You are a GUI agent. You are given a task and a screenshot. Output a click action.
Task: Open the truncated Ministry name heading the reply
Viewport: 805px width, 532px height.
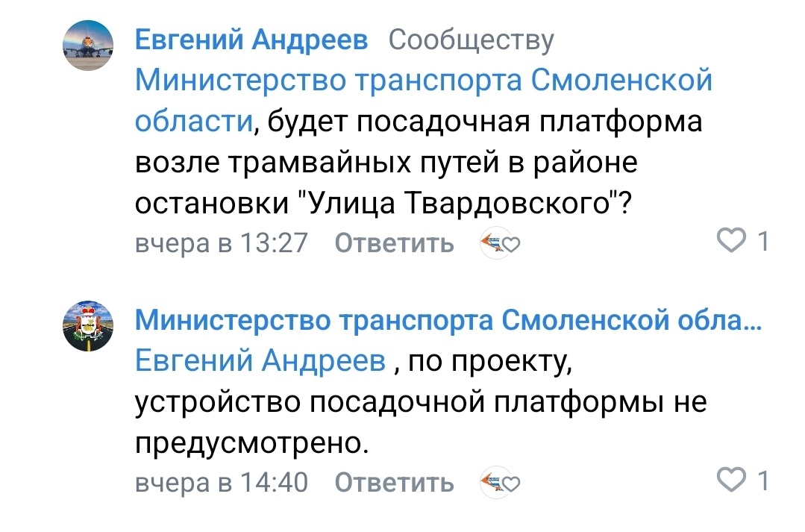pos(448,322)
